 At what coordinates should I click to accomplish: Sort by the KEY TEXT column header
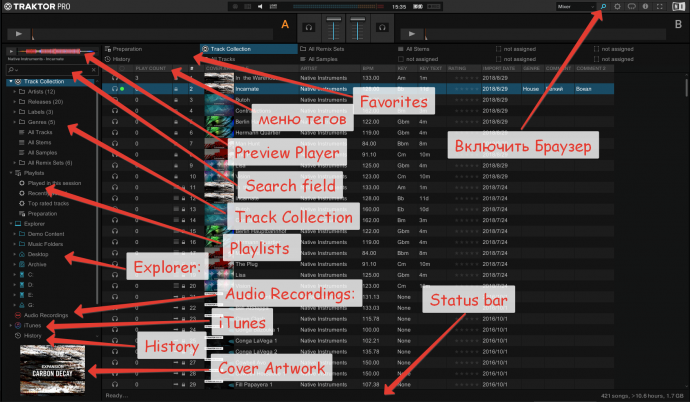tap(431, 69)
